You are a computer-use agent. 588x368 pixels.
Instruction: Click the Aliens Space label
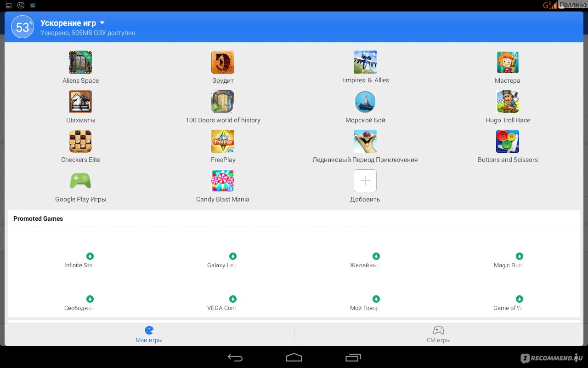tap(81, 80)
